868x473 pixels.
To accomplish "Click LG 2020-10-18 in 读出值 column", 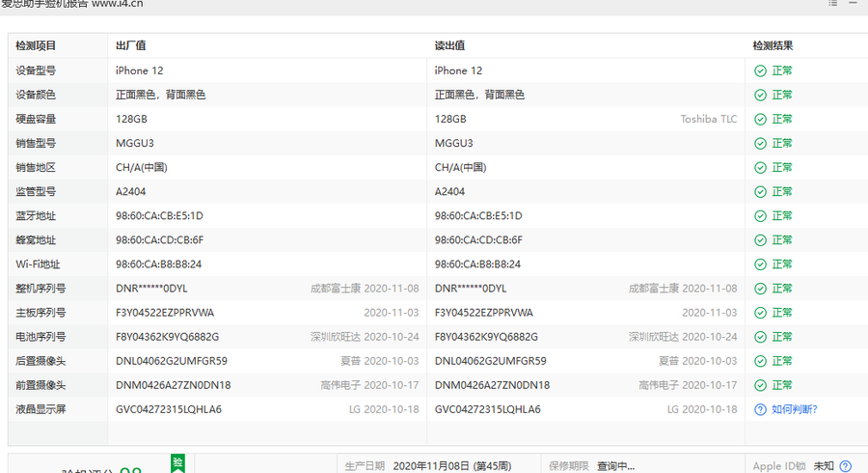I will [x=702, y=409].
